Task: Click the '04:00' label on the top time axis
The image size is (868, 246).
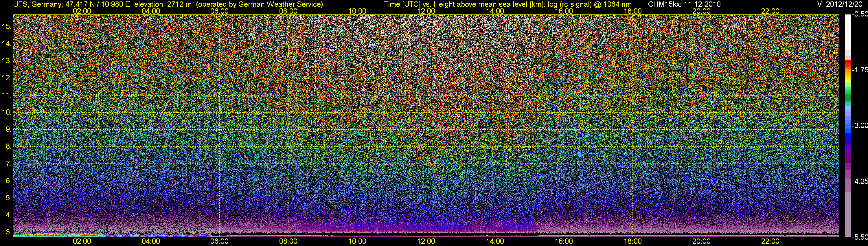Action: click(151, 11)
